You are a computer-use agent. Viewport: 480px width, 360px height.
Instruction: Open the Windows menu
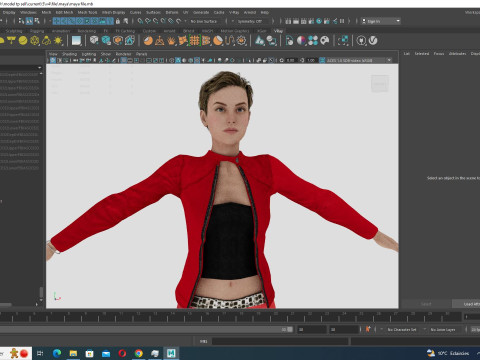tap(28, 12)
